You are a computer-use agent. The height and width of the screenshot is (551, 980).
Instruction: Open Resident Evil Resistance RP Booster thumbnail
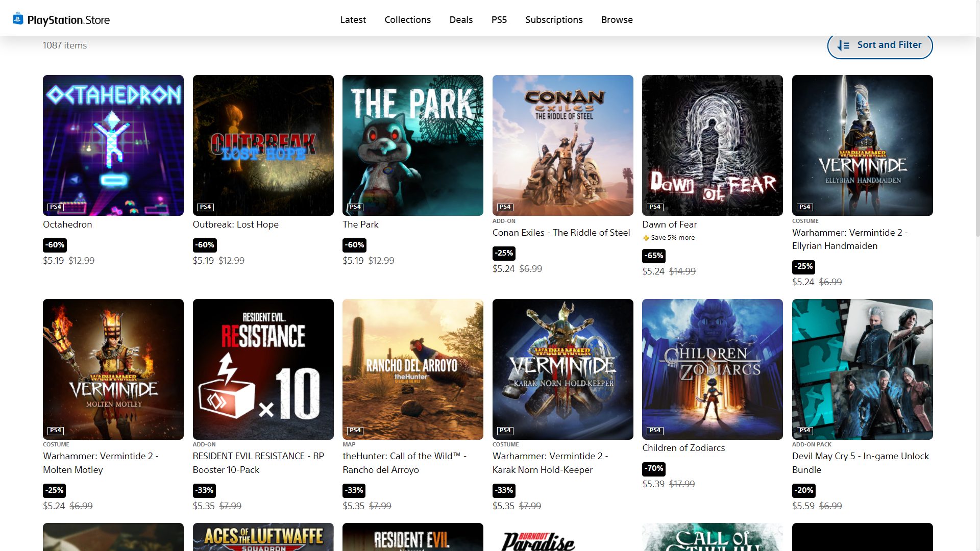(263, 369)
